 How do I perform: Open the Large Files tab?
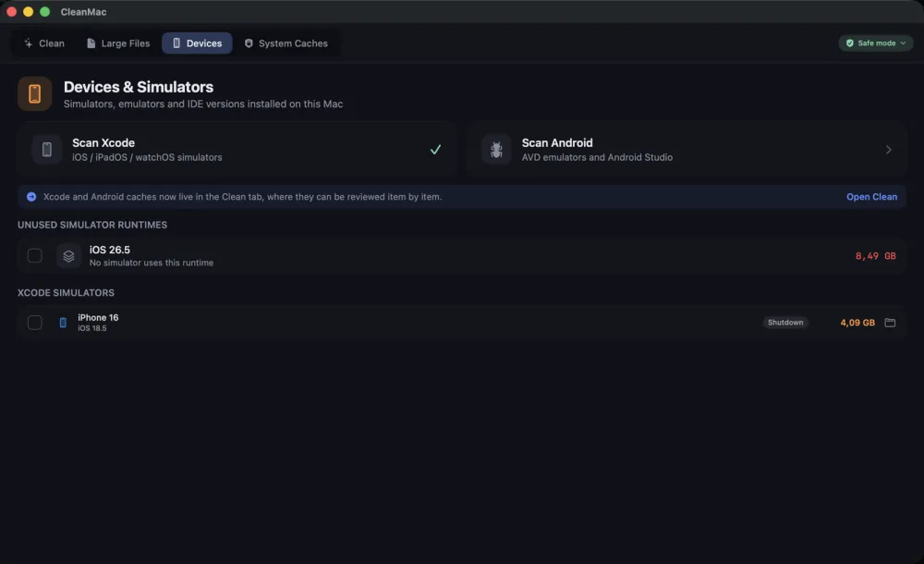tap(118, 43)
